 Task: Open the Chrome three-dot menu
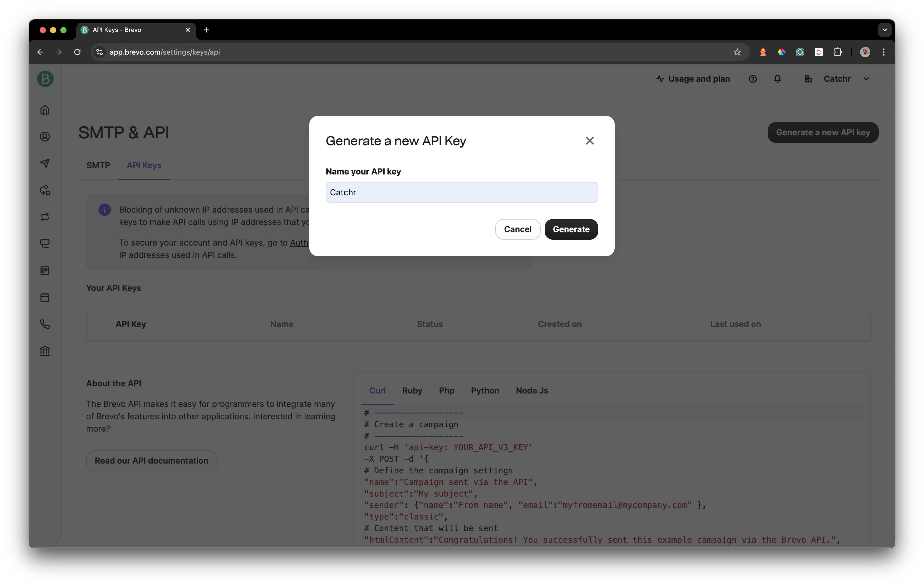pyautogui.click(x=884, y=52)
